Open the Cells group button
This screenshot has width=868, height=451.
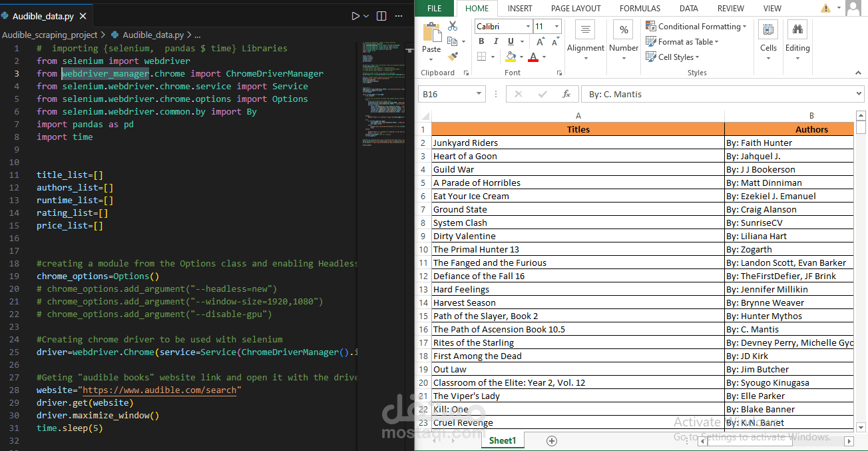tap(768, 40)
